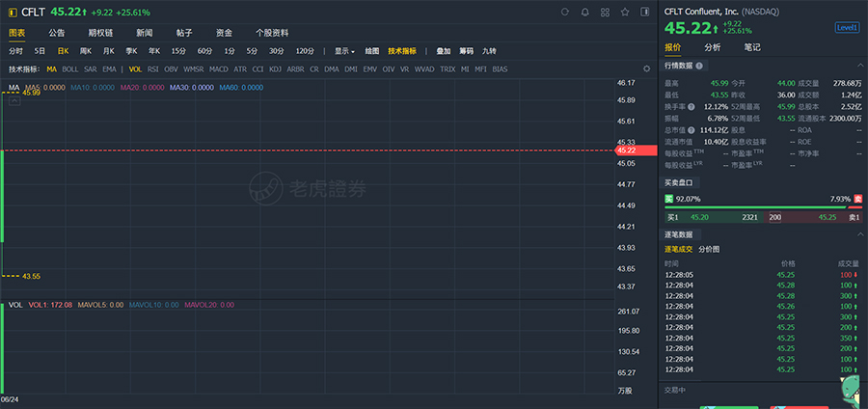Select the 120分 chart interval
The height and width of the screenshot is (409, 868).
coord(305,51)
